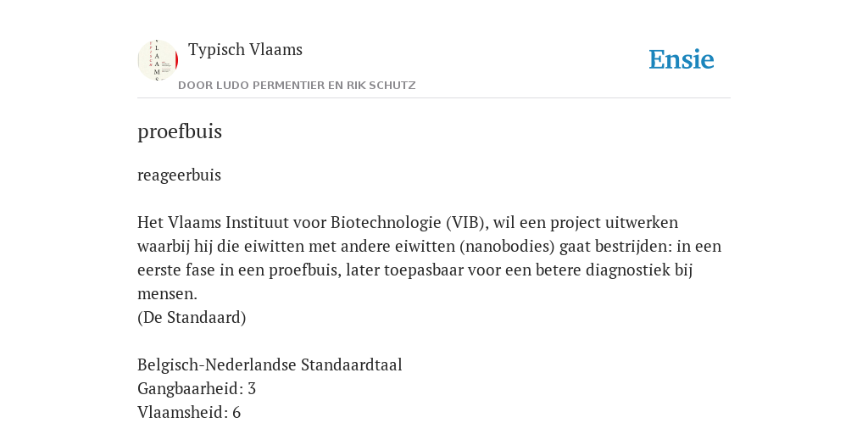Click the word 'Biotechnologie' in the paragraph

[x=386, y=223]
